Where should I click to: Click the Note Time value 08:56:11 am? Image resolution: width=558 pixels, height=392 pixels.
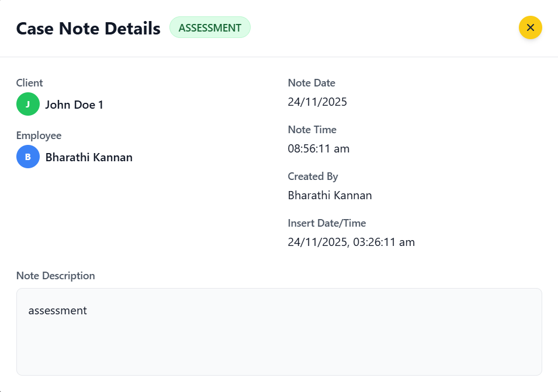(318, 149)
